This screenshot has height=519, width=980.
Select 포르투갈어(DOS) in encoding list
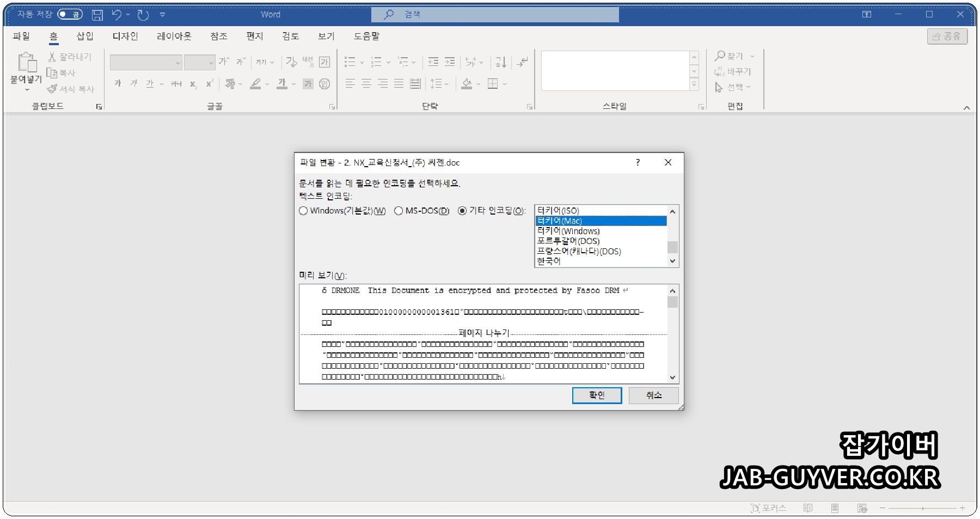[601, 241]
